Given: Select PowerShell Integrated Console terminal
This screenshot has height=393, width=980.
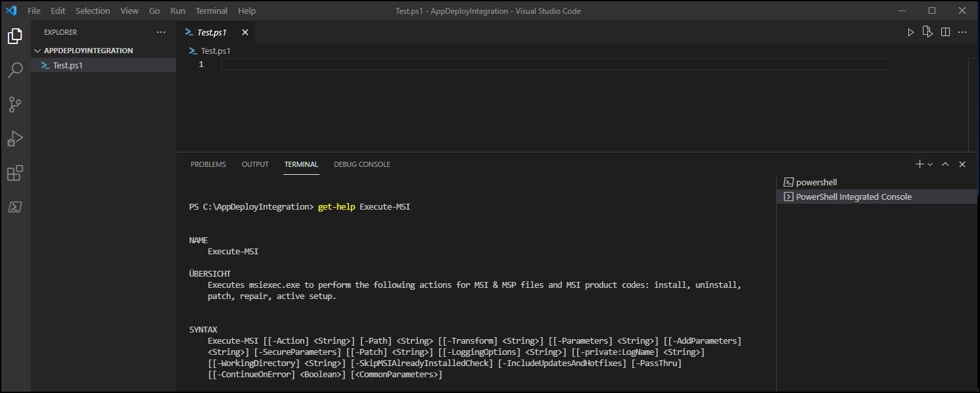Looking at the screenshot, I should click(x=853, y=196).
